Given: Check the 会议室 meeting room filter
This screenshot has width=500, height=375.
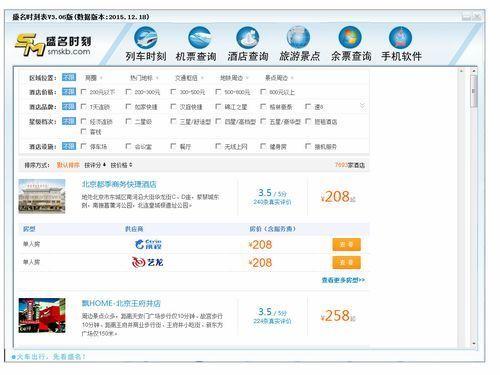Looking at the screenshot, I should tap(128, 146).
